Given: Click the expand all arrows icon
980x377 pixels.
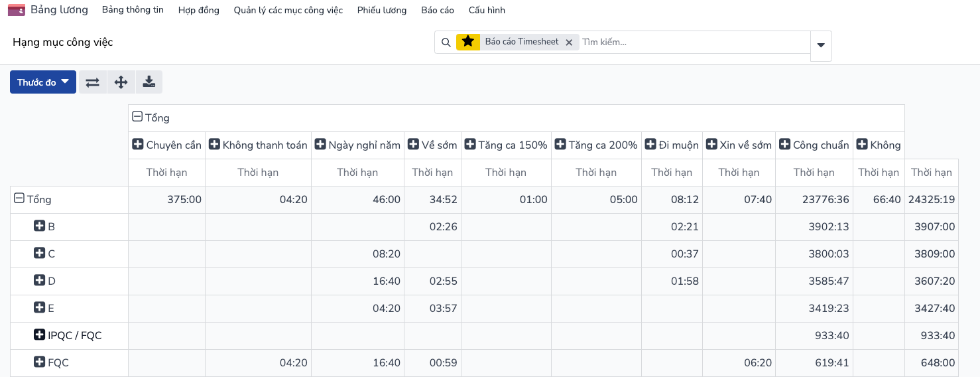Looking at the screenshot, I should pos(121,82).
